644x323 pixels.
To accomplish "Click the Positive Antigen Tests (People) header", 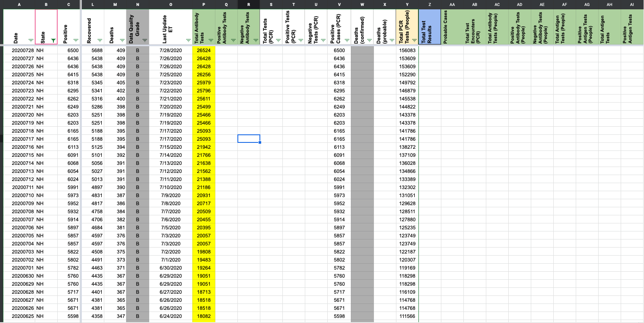I will point(587,26).
